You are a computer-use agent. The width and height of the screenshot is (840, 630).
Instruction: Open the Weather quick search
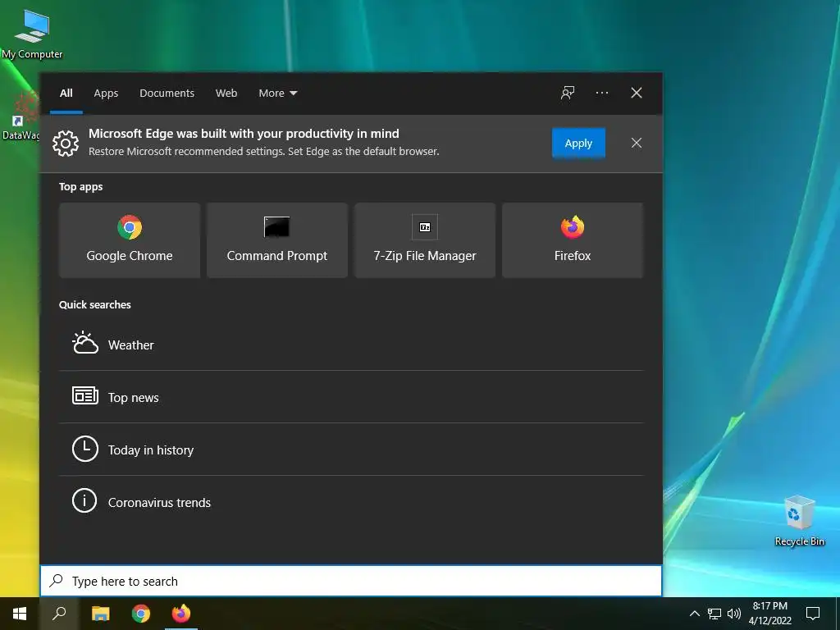coord(351,345)
